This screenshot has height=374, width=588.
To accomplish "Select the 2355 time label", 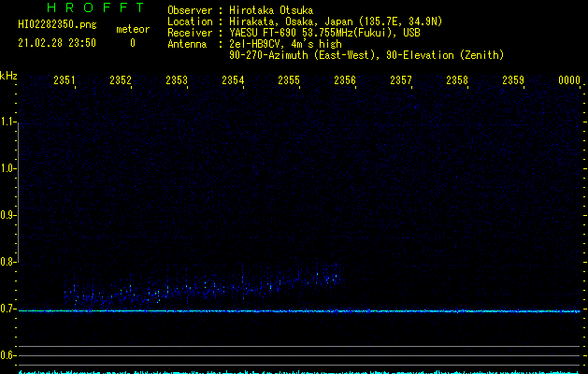I will [x=289, y=79].
